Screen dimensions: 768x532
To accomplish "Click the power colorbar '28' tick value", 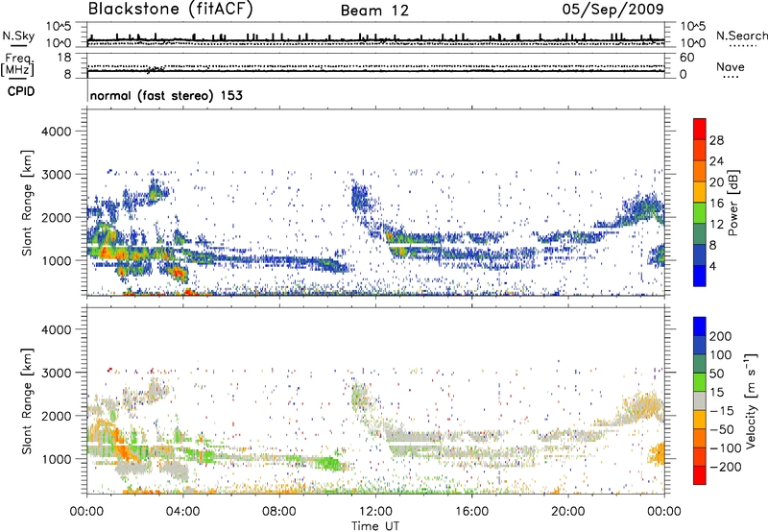I will pos(716,140).
